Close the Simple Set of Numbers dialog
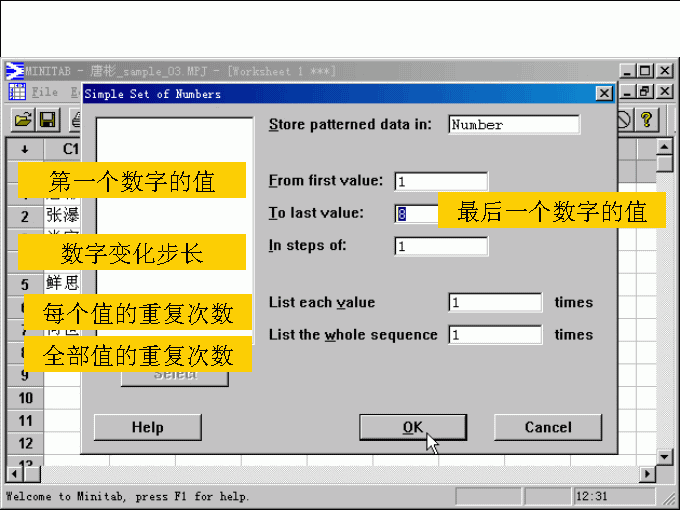This screenshot has width=680, height=510. click(604, 94)
